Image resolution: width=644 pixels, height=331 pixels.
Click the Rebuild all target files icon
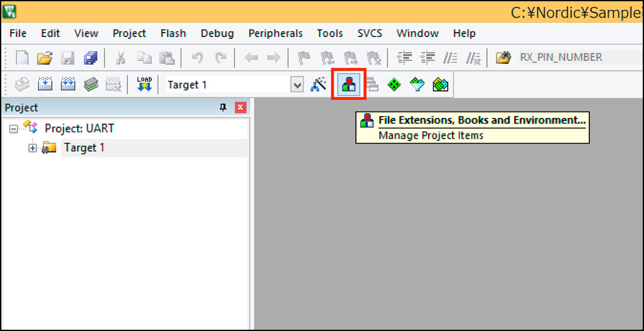coord(68,85)
